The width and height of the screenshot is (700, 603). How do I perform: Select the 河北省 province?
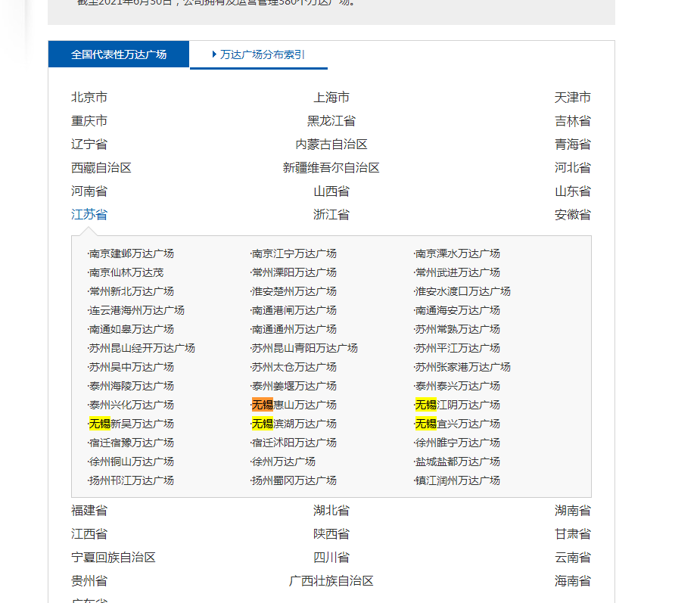click(x=573, y=168)
